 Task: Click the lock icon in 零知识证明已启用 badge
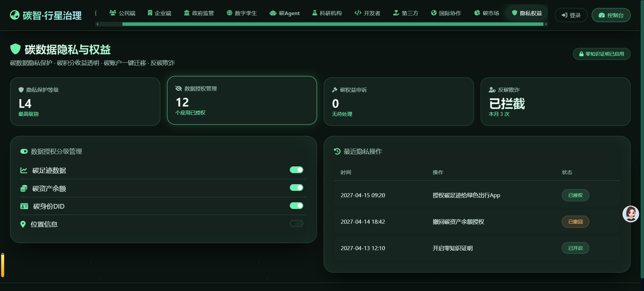[581, 54]
